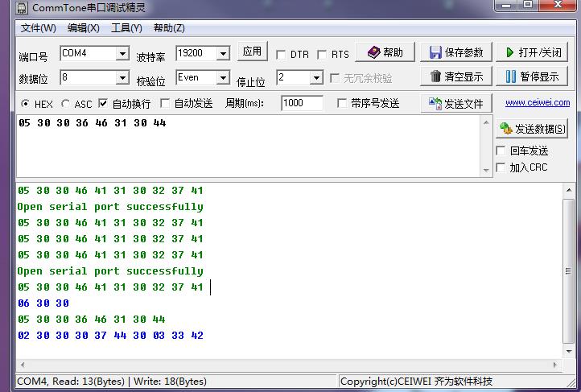The width and height of the screenshot is (581, 392).
Task: Click the 帮助 help book icon button
Action: [385, 53]
